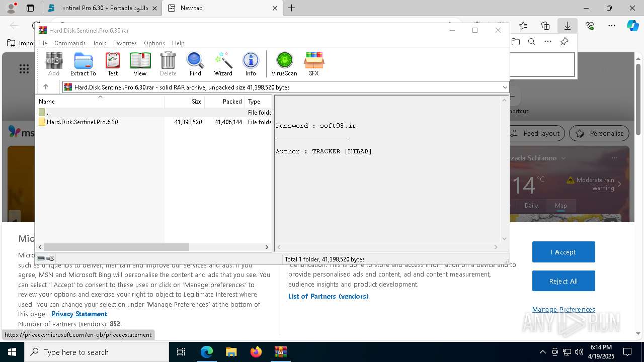This screenshot has width=644, height=362.
Task: Click the Add toolbar icon in WinRAR
Action: (54, 64)
